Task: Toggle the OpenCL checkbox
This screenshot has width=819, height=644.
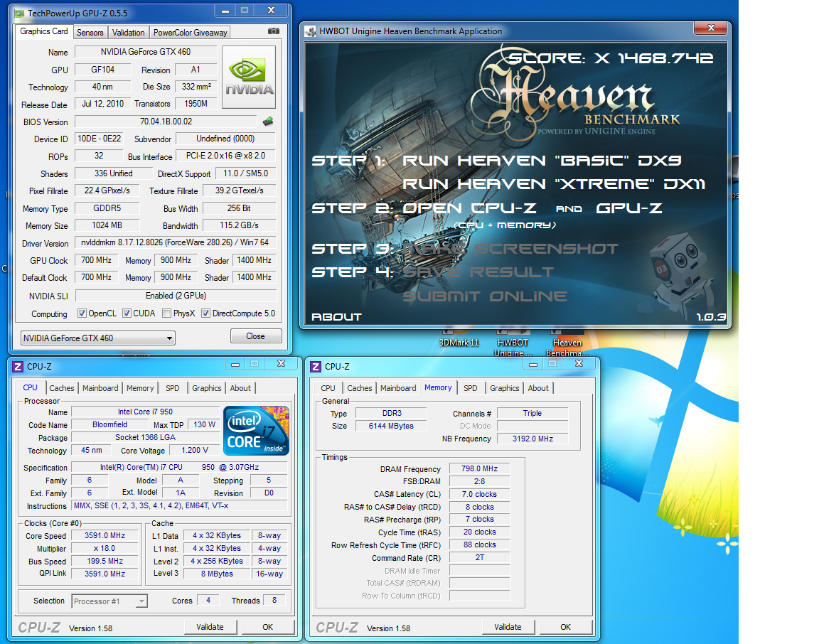Action: click(82, 313)
